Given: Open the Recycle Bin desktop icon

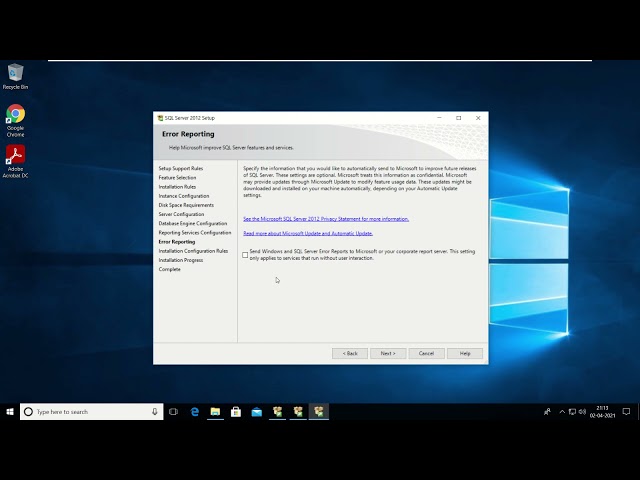Looking at the screenshot, I should (15, 76).
